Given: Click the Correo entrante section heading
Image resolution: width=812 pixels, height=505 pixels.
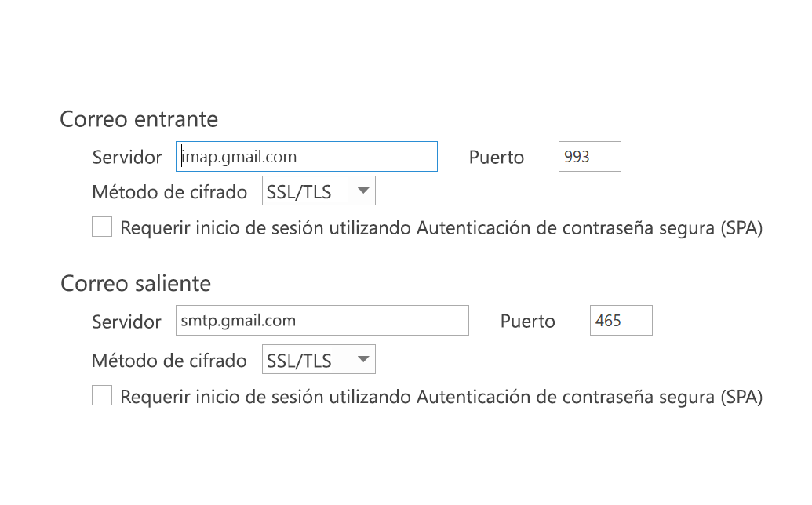Looking at the screenshot, I should (x=138, y=119).
